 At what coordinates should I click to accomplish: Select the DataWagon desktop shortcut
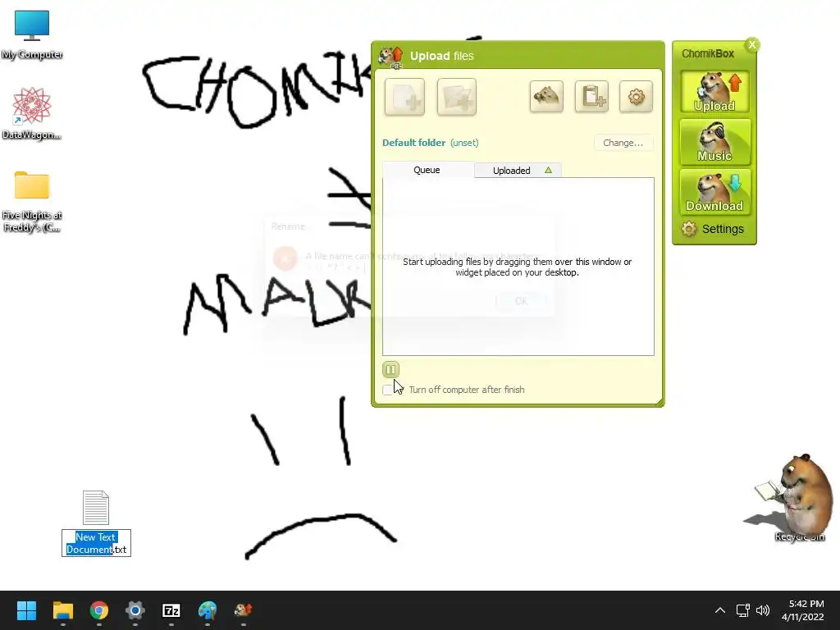click(32, 113)
